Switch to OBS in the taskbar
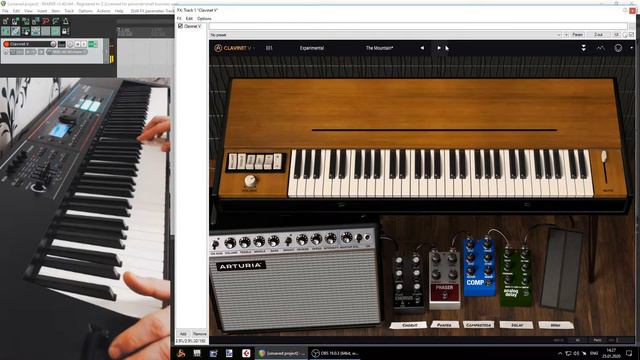Image resolution: width=640 pixels, height=360 pixels. pos(335,353)
